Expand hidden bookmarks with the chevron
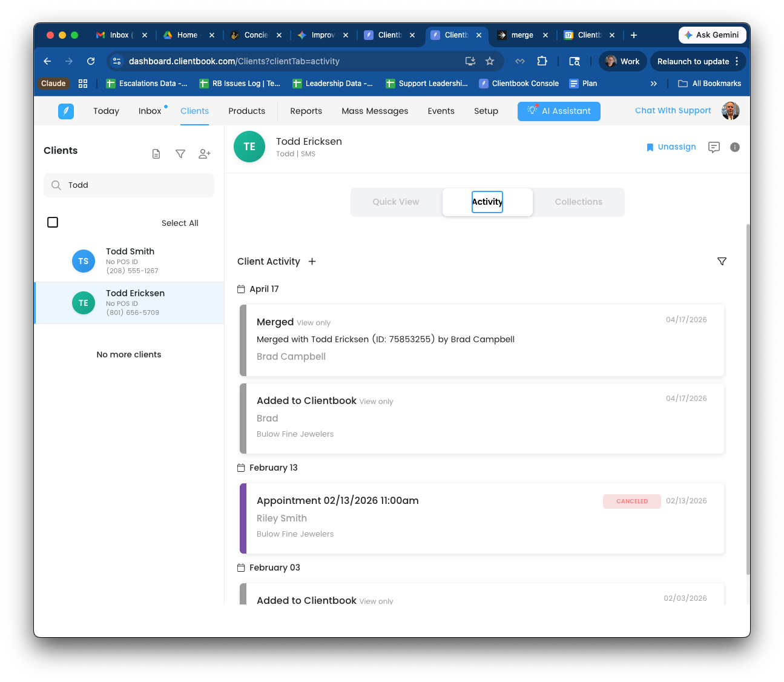The height and width of the screenshot is (682, 784). click(654, 84)
